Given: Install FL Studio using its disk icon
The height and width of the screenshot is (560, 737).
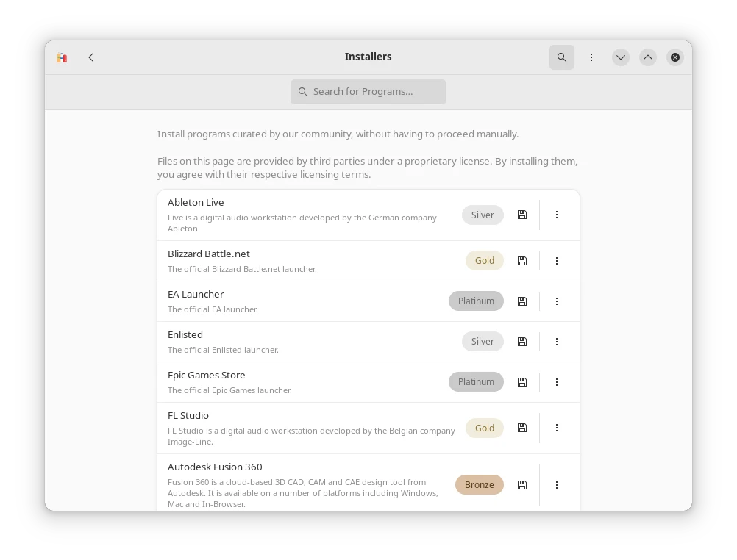Looking at the screenshot, I should 522,428.
